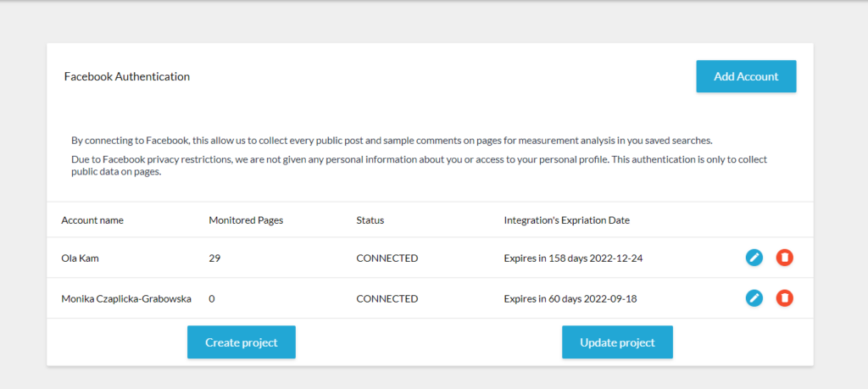This screenshot has height=389, width=868.
Task: Click the Monika Czaplicka-Grabowska account name
Action: pyautogui.click(x=126, y=299)
